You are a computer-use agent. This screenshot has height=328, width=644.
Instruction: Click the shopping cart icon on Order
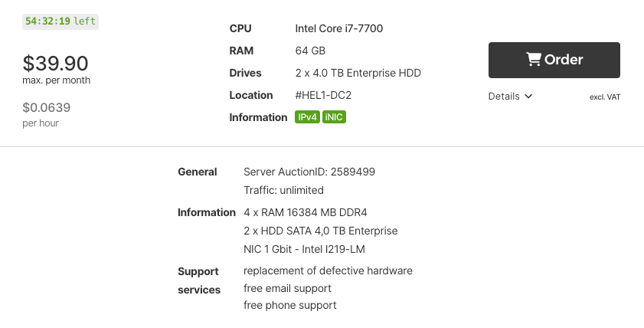click(534, 60)
